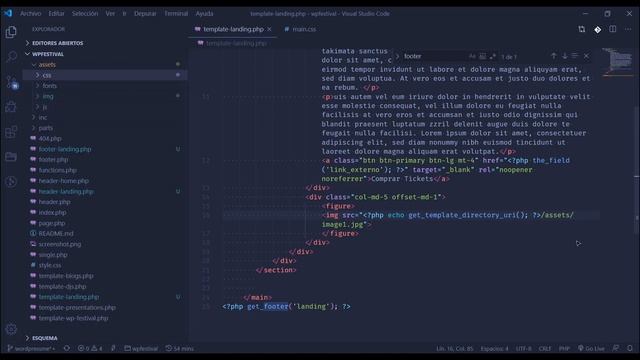Screen dimensions: 640x360
Task: Expand the inc folder
Action: click(42, 118)
